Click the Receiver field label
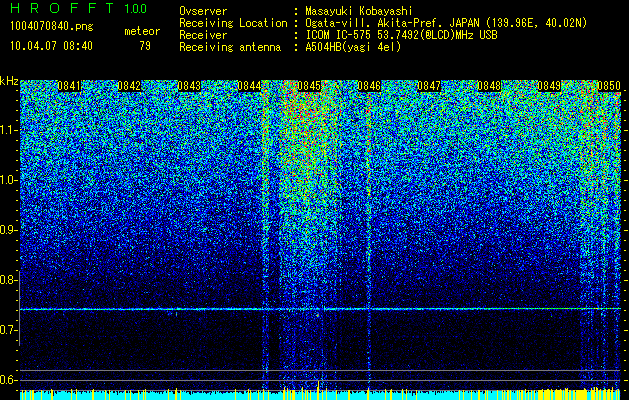This screenshot has height=400, width=629. (x=203, y=35)
